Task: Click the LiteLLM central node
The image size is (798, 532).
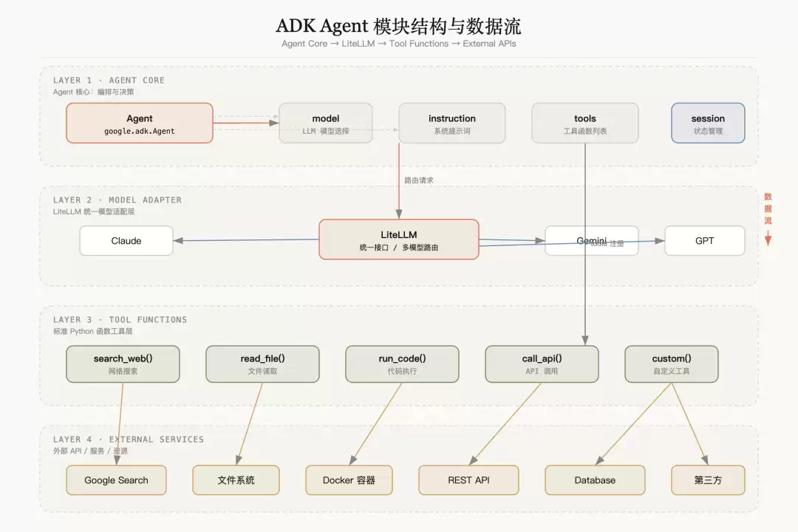Action: point(399,240)
